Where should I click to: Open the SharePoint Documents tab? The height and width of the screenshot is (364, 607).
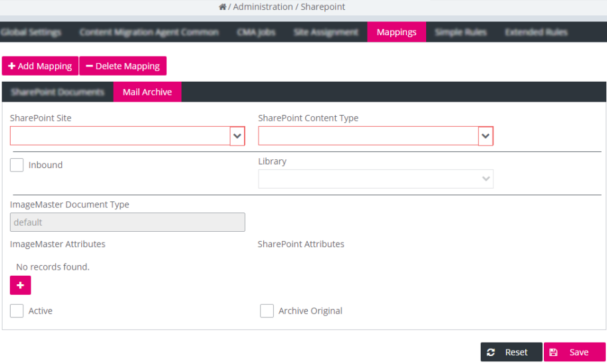[x=58, y=92]
